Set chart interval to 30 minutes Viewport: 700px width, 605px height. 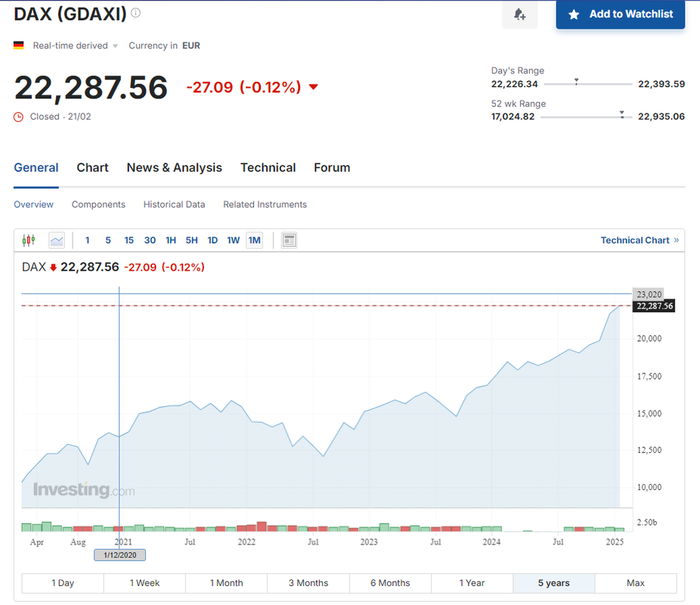pyautogui.click(x=150, y=240)
